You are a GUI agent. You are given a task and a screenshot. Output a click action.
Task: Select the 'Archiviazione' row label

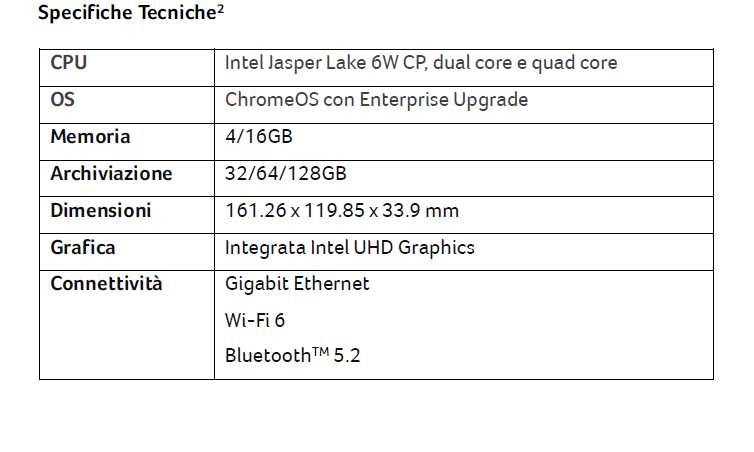pos(111,174)
